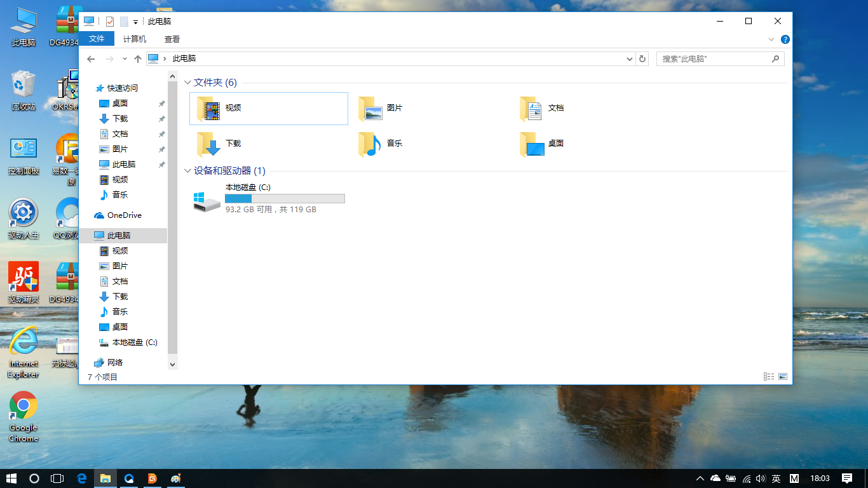Select the Internet Explorer desktop icon
Image resolution: width=868 pixels, height=488 pixels.
click(x=24, y=353)
